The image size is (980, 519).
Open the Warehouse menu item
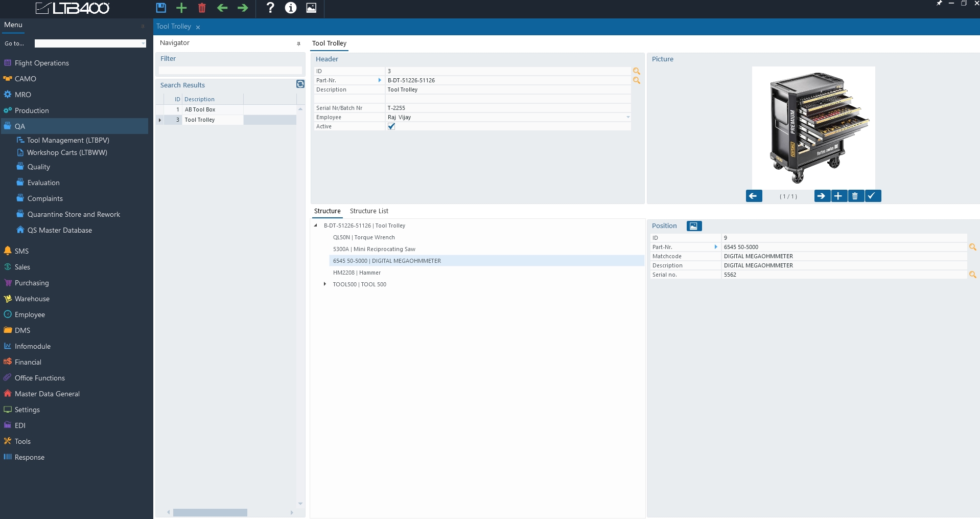[x=32, y=299]
